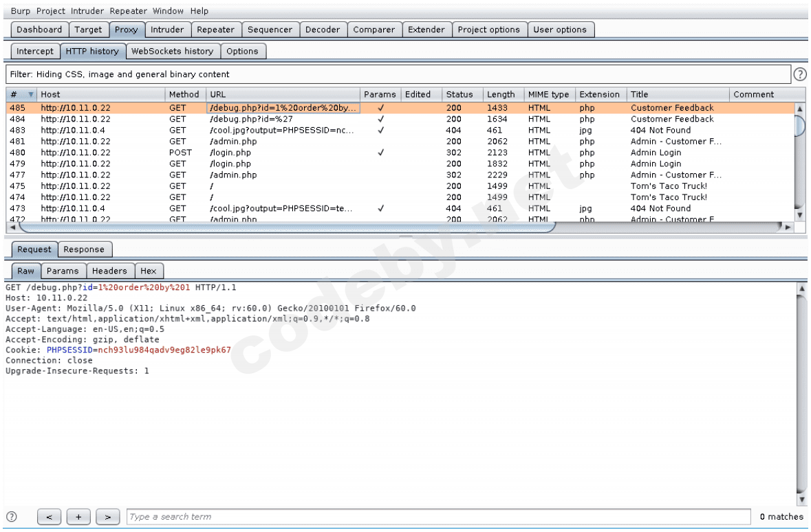
Task: Open User options tab
Action: pos(560,30)
